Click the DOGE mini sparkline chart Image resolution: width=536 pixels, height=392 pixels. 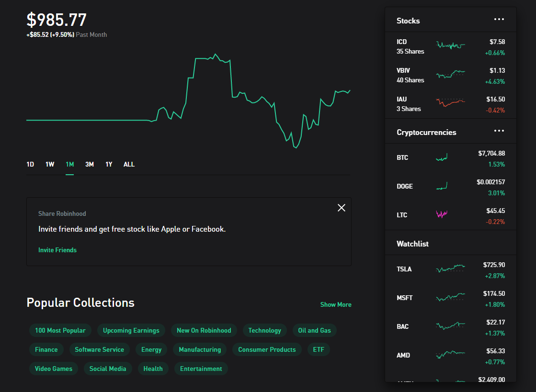click(442, 186)
